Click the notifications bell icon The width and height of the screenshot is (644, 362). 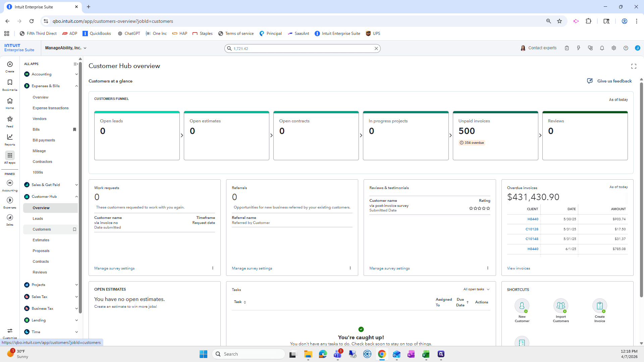(x=602, y=48)
